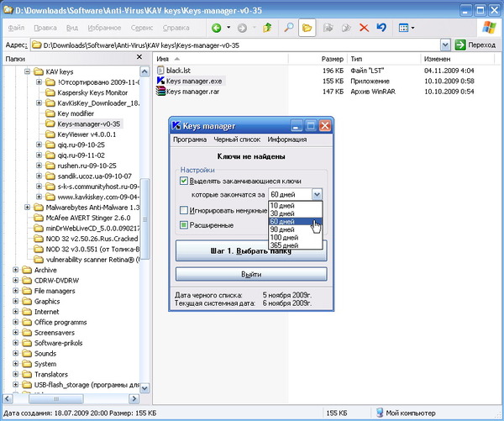The height and width of the screenshot is (421, 504).
Task: Open the Избранное menu
Action: tap(104, 28)
